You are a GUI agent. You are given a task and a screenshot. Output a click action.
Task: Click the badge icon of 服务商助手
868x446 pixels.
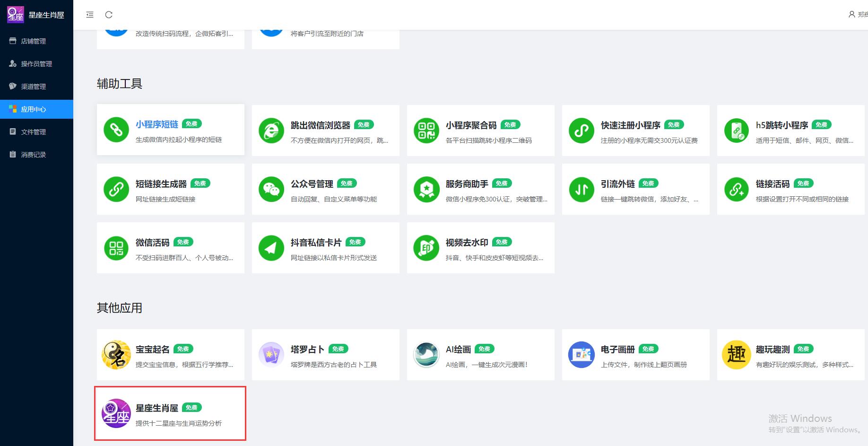coord(426,189)
